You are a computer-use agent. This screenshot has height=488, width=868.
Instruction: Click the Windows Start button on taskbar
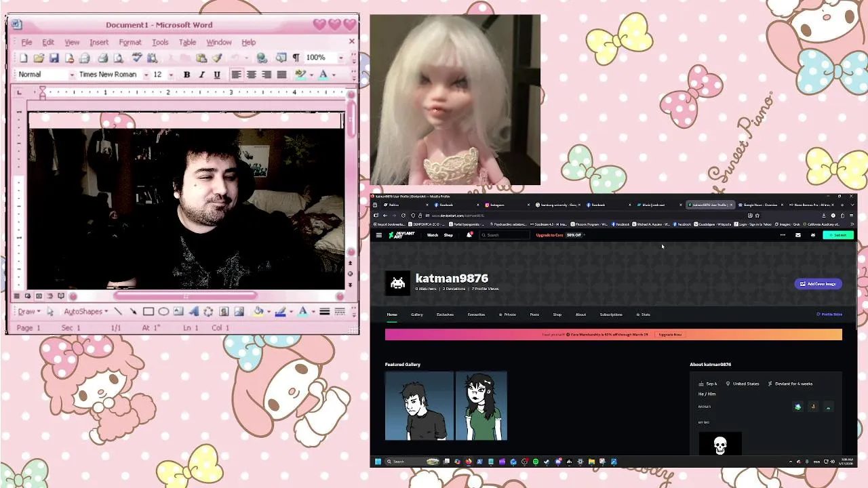tap(378, 462)
